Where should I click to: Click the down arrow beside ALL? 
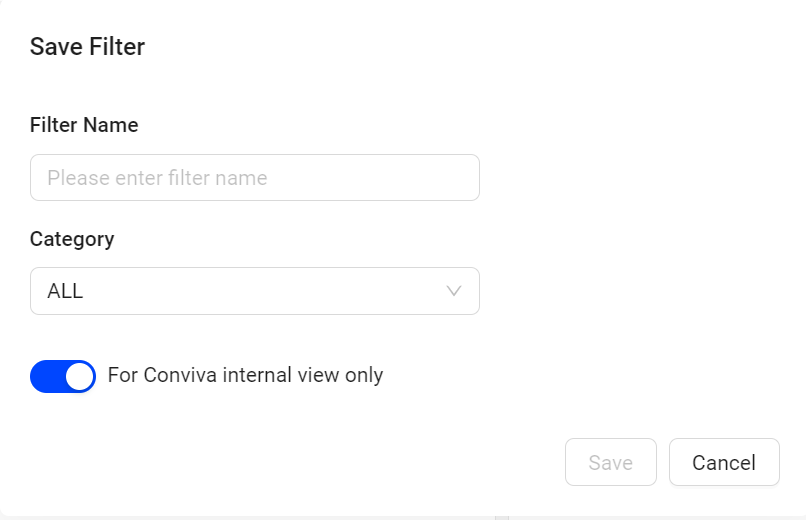(453, 291)
